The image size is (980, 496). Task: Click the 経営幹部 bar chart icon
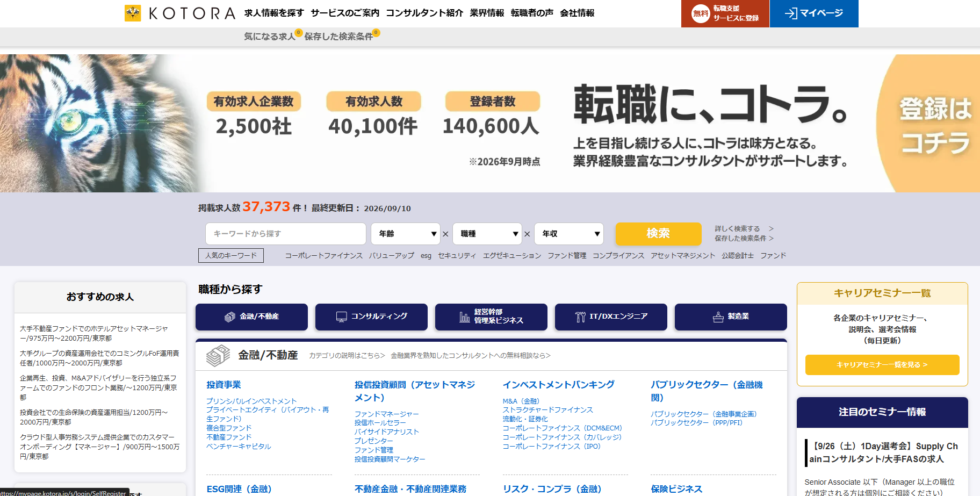[x=464, y=317]
